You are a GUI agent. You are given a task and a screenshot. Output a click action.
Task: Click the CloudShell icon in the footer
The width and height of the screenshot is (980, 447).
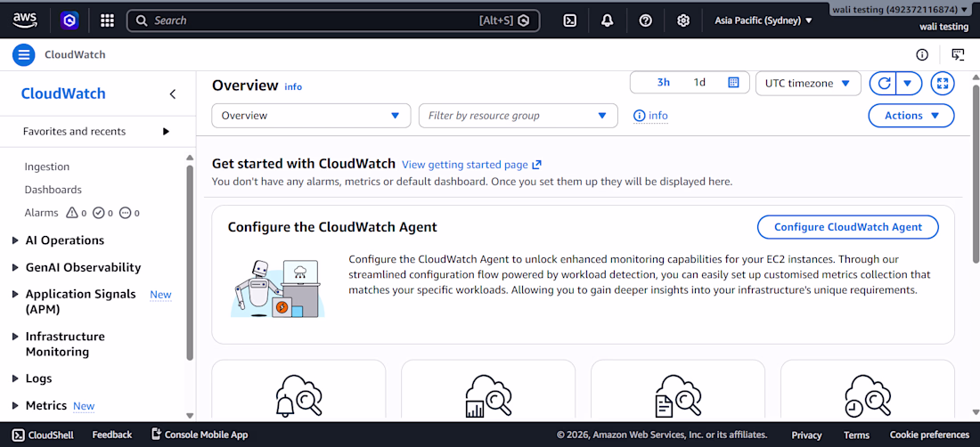tap(19, 435)
